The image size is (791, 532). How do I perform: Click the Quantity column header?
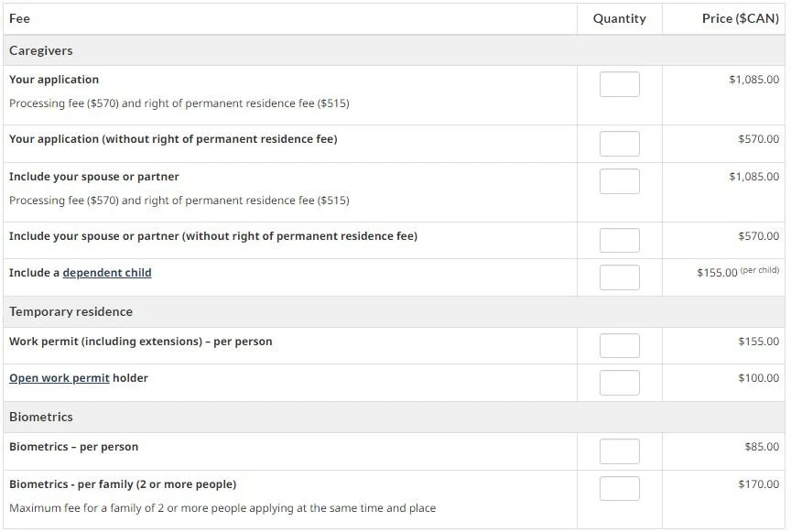pyautogui.click(x=619, y=18)
